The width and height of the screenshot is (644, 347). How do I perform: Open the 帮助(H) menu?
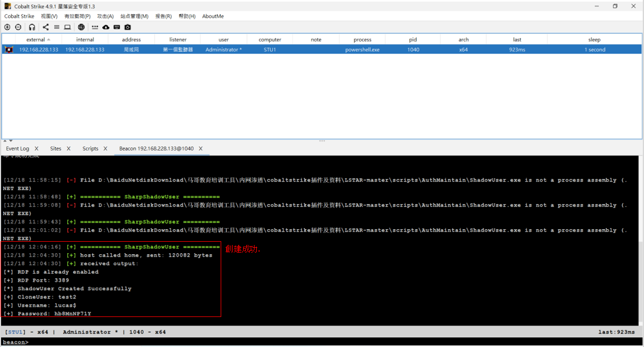pyautogui.click(x=187, y=16)
